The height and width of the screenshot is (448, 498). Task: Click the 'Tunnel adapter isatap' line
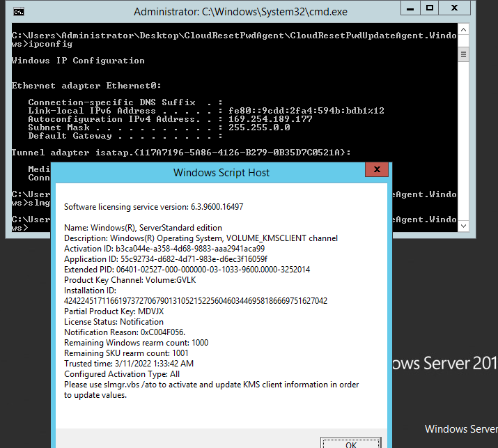pos(181,153)
